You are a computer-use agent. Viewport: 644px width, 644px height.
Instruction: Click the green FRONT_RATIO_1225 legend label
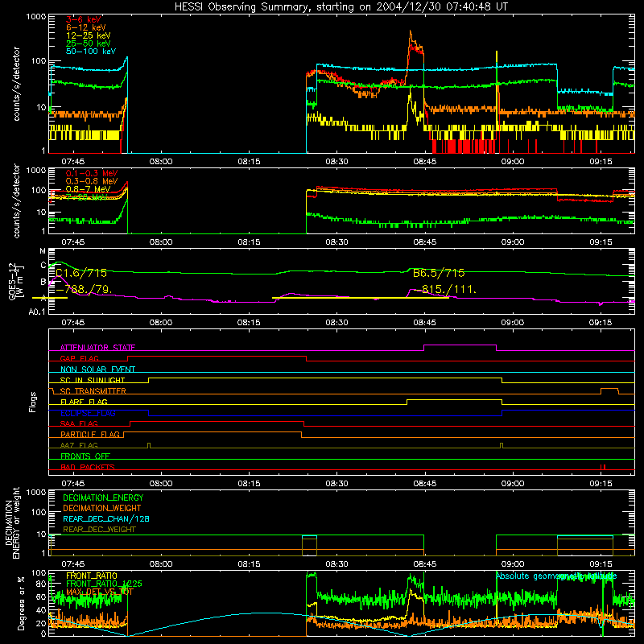click(x=104, y=584)
